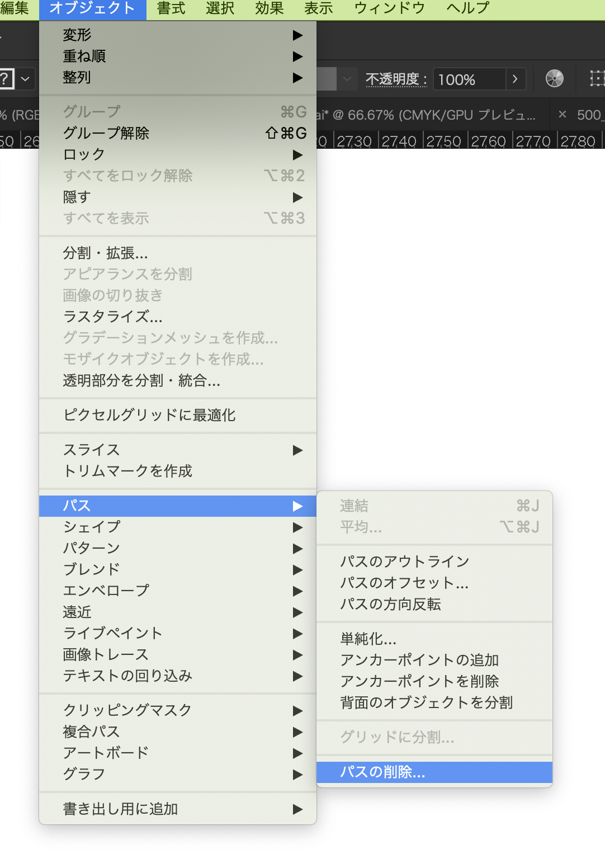Choose パスの方向反転 from submenu
This screenshot has height=868, width=605.
(x=434, y=605)
